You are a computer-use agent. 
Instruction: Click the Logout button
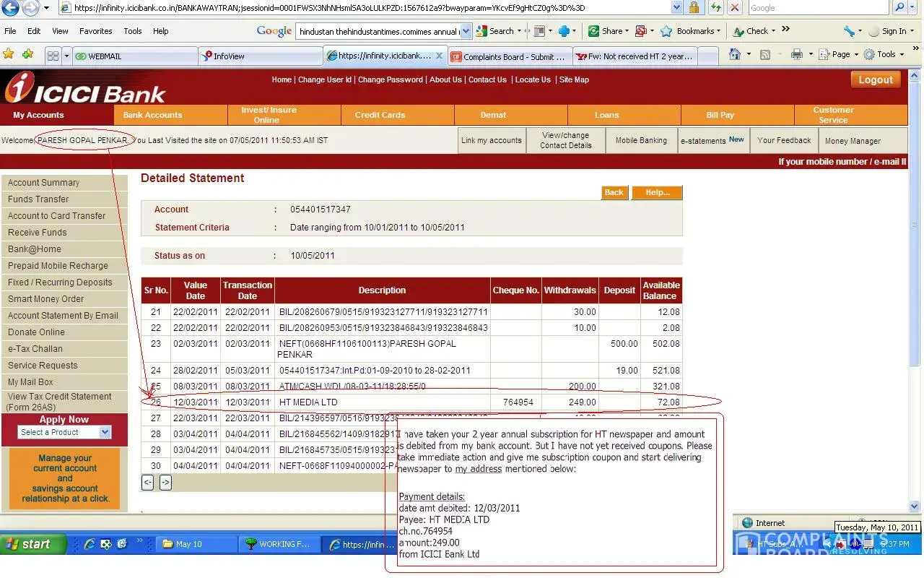pos(875,80)
